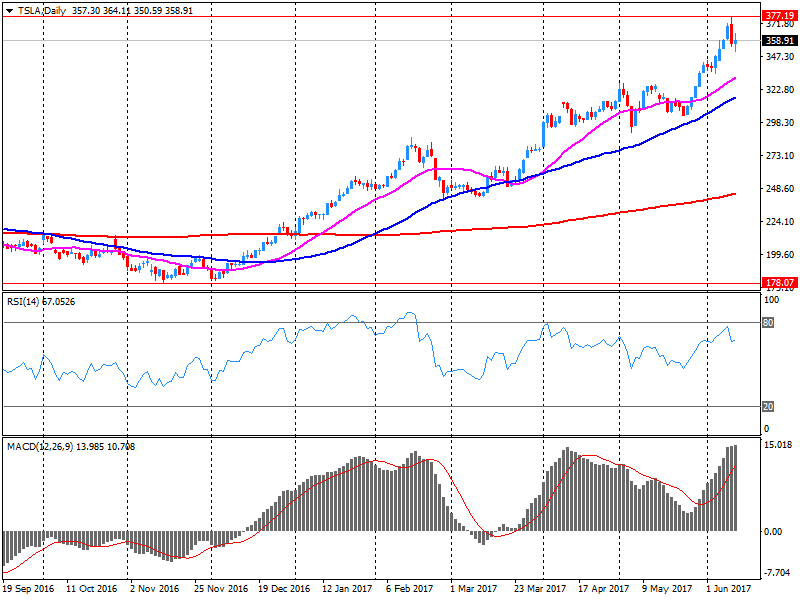Viewport: 800px width, 600px height.
Task: Select the 17 Apr 2017 date label
Action: click(x=604, y=588)
